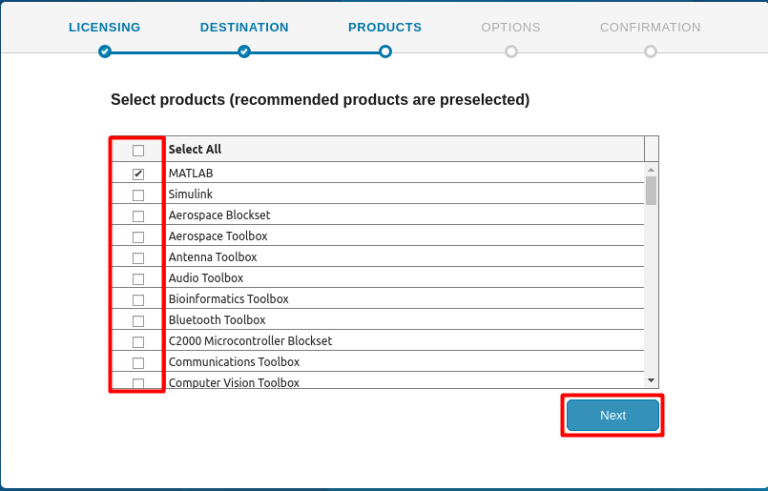The image size is (768, 491).
Task: Click the product list scrollbar thumb
Action: (651, 190)
